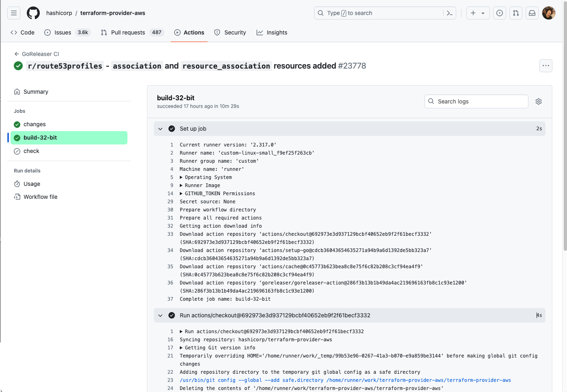Viewport: 567px width, 392px height.
Task: Select the check job in the sidebar
Action: 31,151
